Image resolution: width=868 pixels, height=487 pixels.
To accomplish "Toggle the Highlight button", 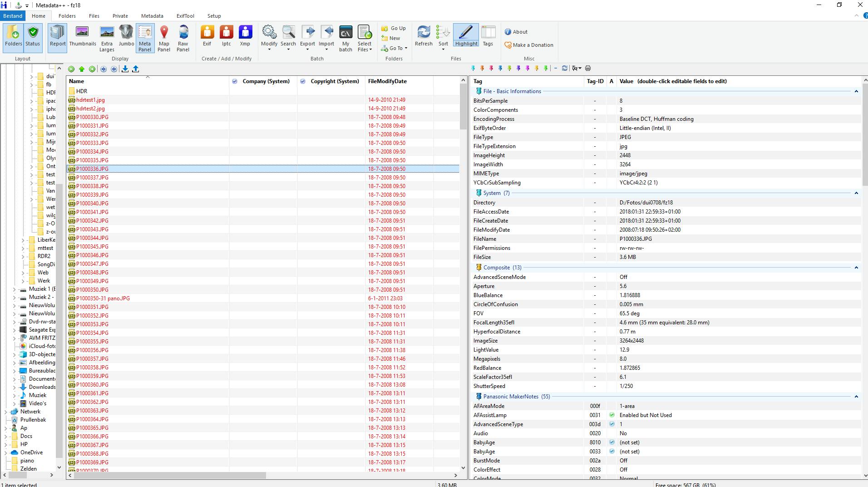I will (466, 36).
